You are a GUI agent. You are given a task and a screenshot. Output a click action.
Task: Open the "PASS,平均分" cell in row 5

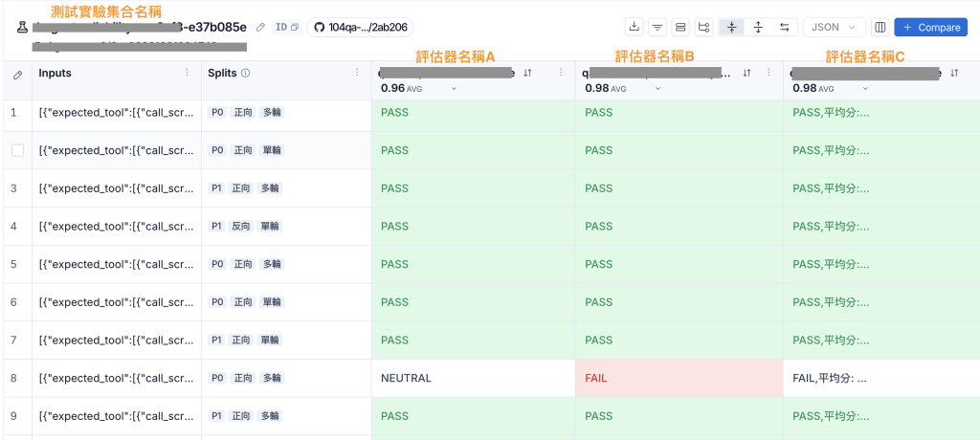[x=881, y=264]
